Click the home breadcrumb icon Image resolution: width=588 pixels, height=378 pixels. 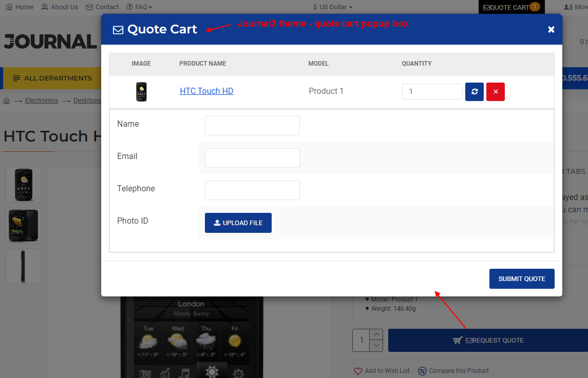coord(6,101)
